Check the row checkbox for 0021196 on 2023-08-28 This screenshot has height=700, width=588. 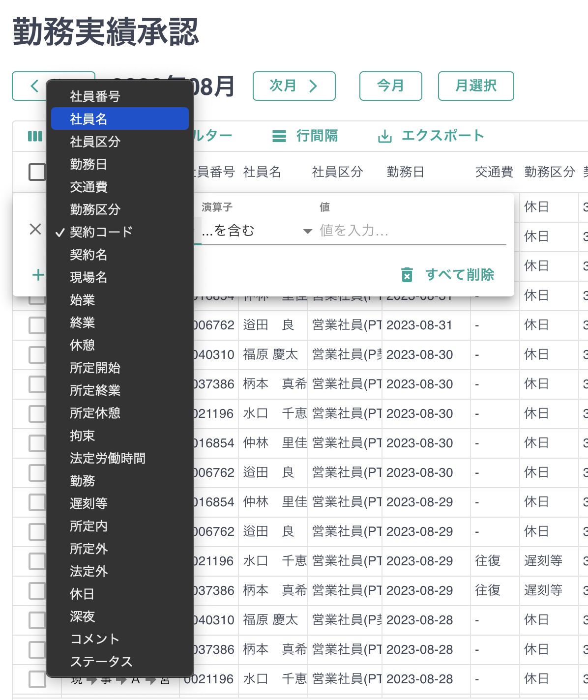coord(37,679)
